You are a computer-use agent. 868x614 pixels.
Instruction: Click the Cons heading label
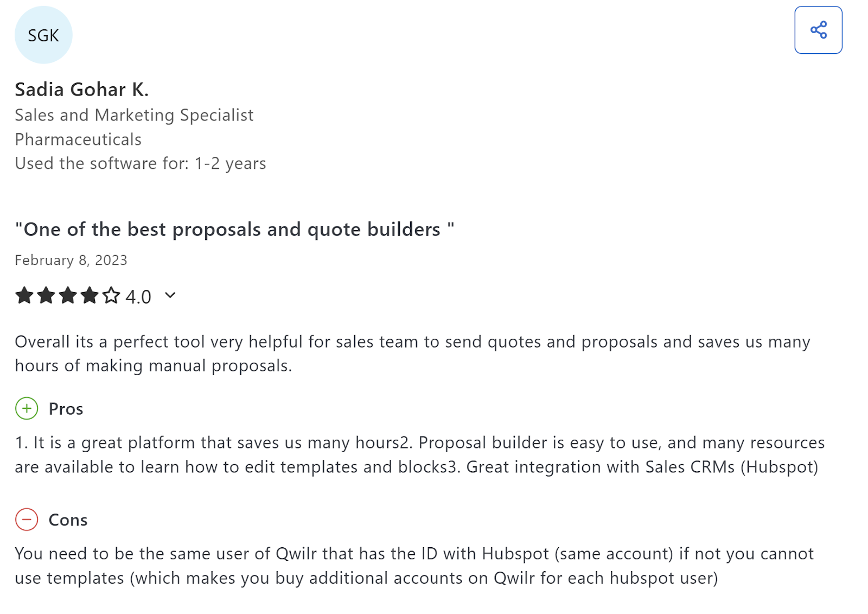pos(68,520)
